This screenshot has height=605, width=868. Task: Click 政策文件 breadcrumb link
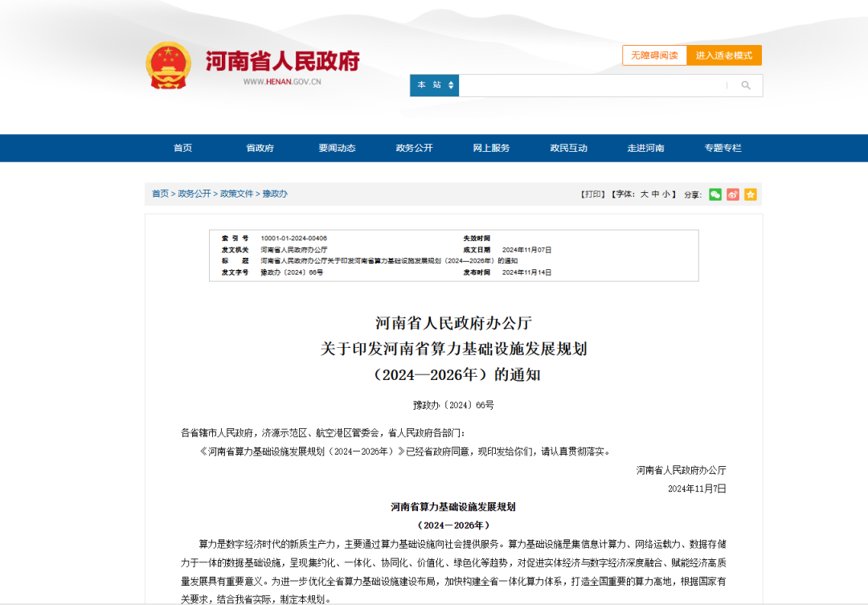click(237, 194)
